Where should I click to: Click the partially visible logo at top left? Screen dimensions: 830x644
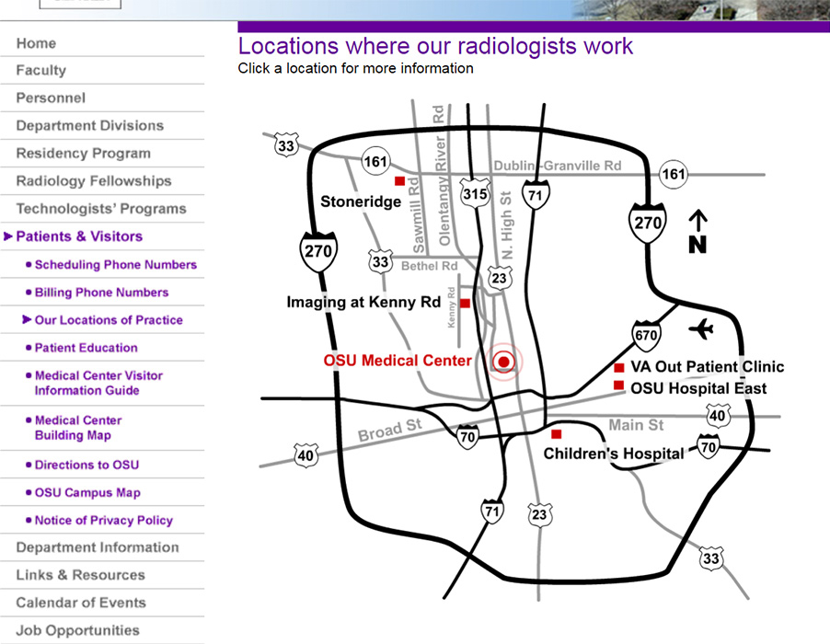click(x=79, y=4)
